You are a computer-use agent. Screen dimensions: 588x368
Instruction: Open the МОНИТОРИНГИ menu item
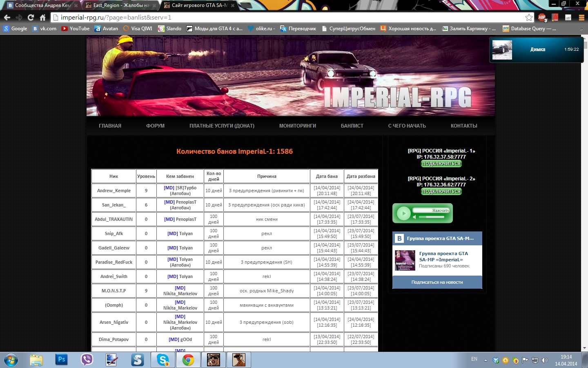pos(298,126)
